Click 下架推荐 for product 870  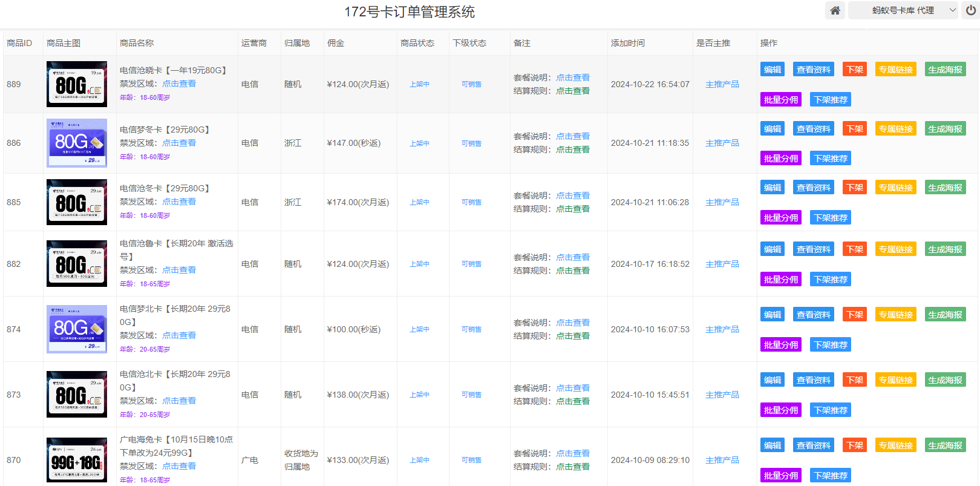[x=831, y=476]
